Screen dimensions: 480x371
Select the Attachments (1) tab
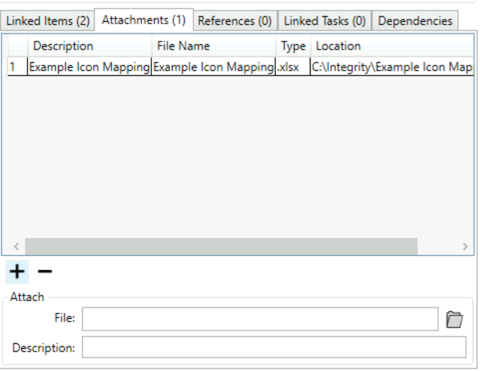(x=144, y=20)
